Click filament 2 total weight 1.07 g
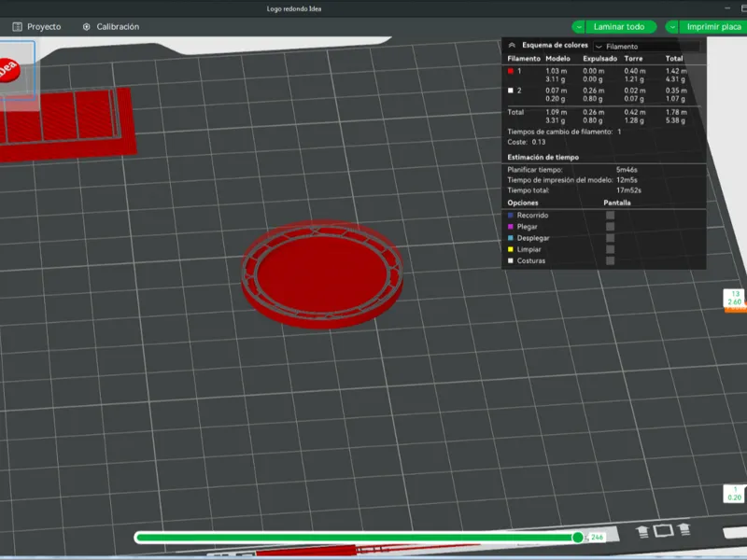 (x=675, y=99)
